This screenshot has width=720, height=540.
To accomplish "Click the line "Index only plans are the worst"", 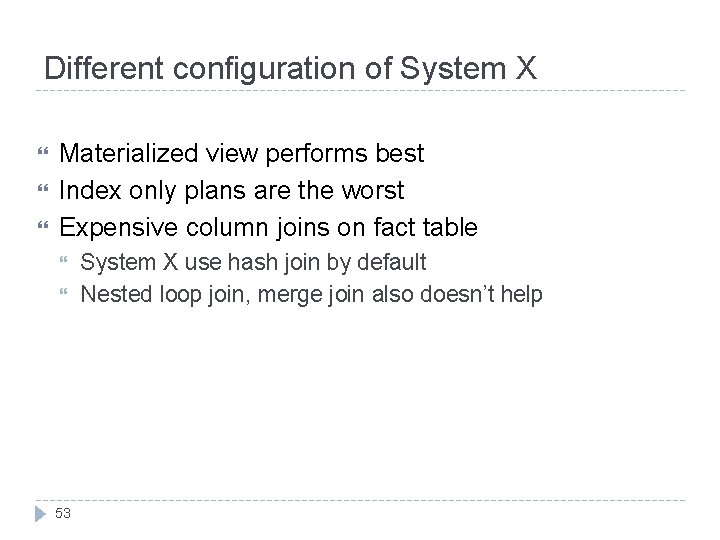I will (232, 190).
